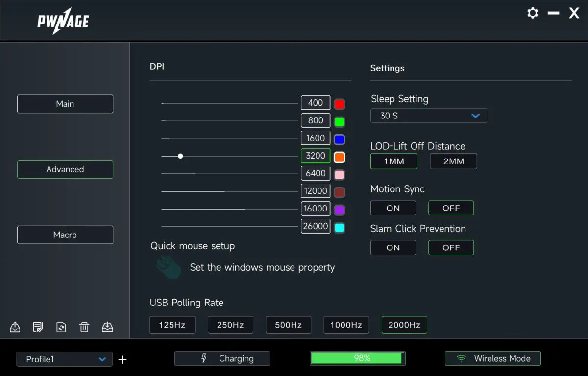Click the blue color swatch for 1600 DPI
Screen dimensions: 588x376
tap(340, 140)
